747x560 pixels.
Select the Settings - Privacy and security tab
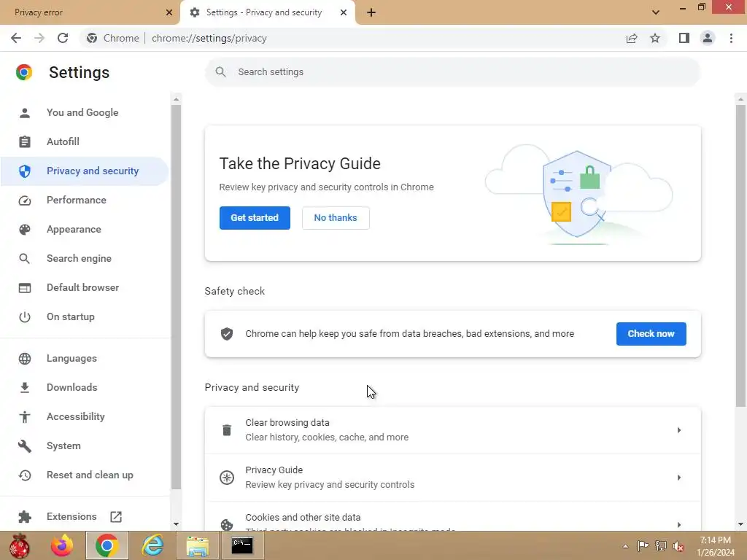pyautogui.click(x=264, y=12)
